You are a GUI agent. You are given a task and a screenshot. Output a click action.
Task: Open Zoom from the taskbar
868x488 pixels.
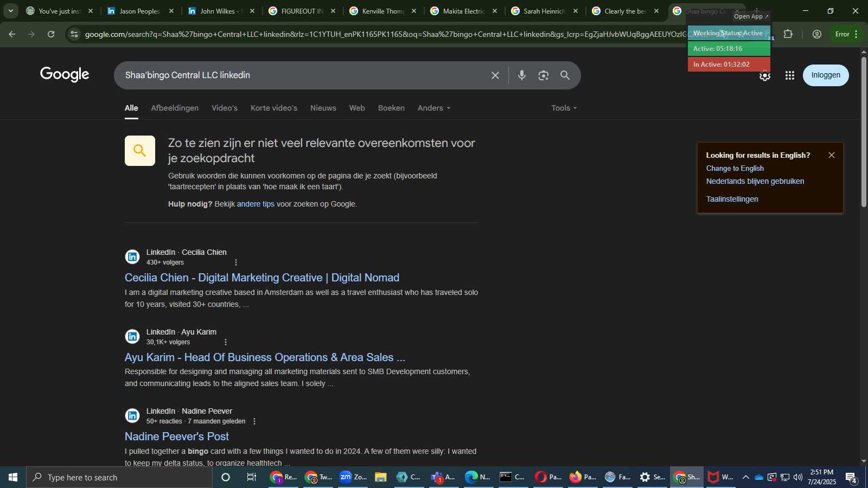[353, 477]
